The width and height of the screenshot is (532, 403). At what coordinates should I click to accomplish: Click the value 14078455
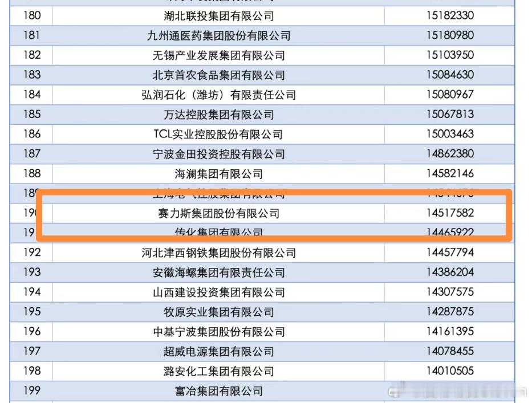click(450, 351)
